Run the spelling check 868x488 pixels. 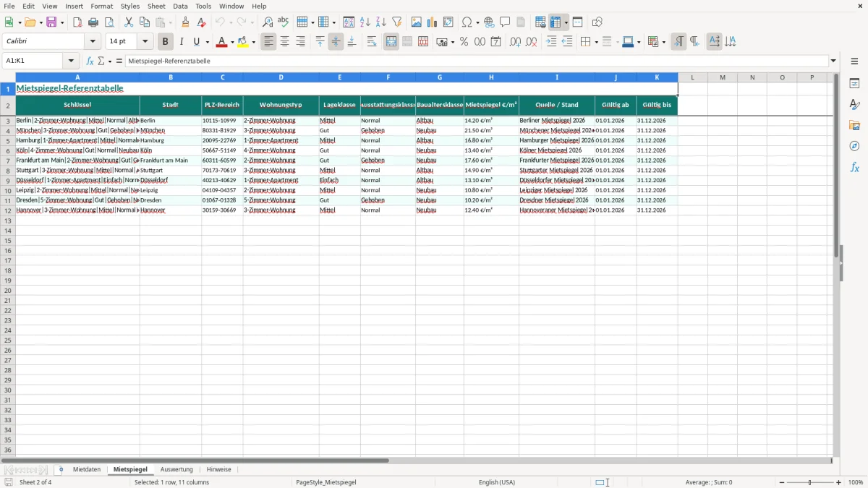point(283,22)
